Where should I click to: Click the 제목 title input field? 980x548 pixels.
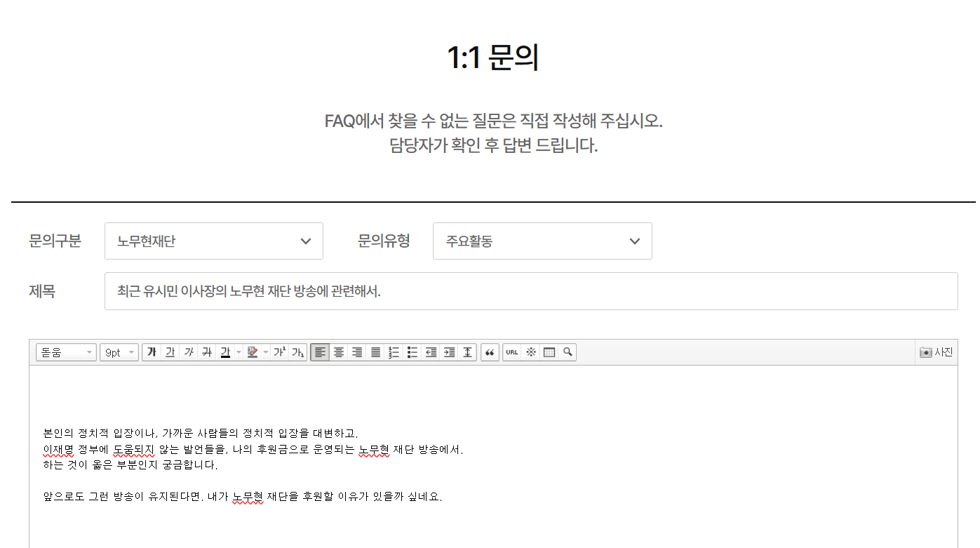click(x=530, y=291)
